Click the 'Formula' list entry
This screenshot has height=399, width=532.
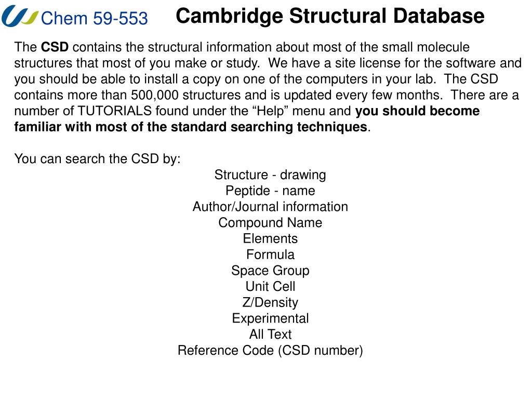270,255
